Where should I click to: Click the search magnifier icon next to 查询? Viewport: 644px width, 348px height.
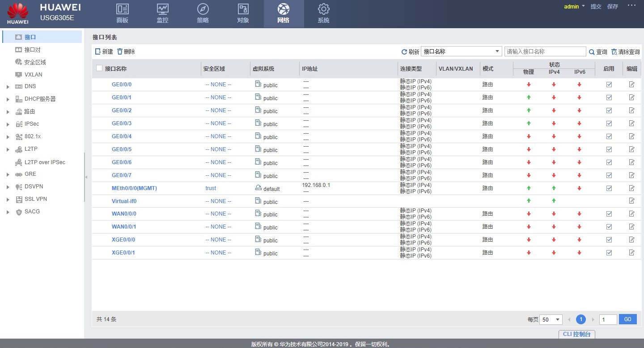pyautogui.click(x=592, y=52)
